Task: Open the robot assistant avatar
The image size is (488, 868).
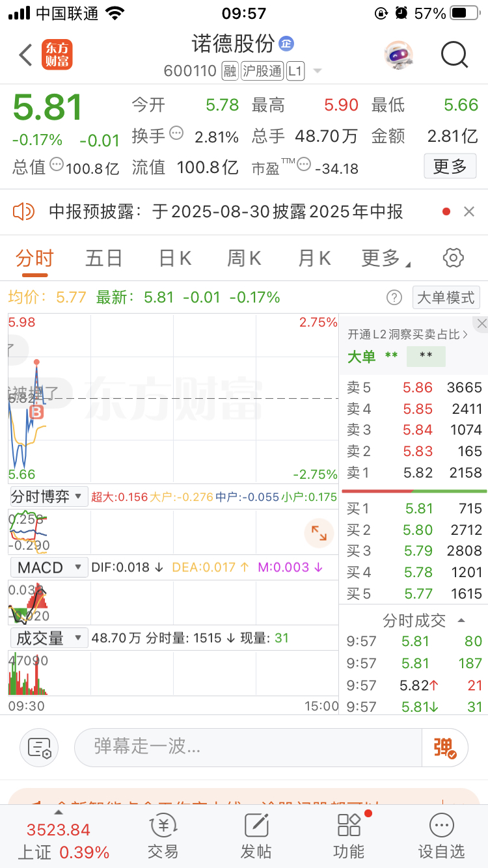Action: 398,55
